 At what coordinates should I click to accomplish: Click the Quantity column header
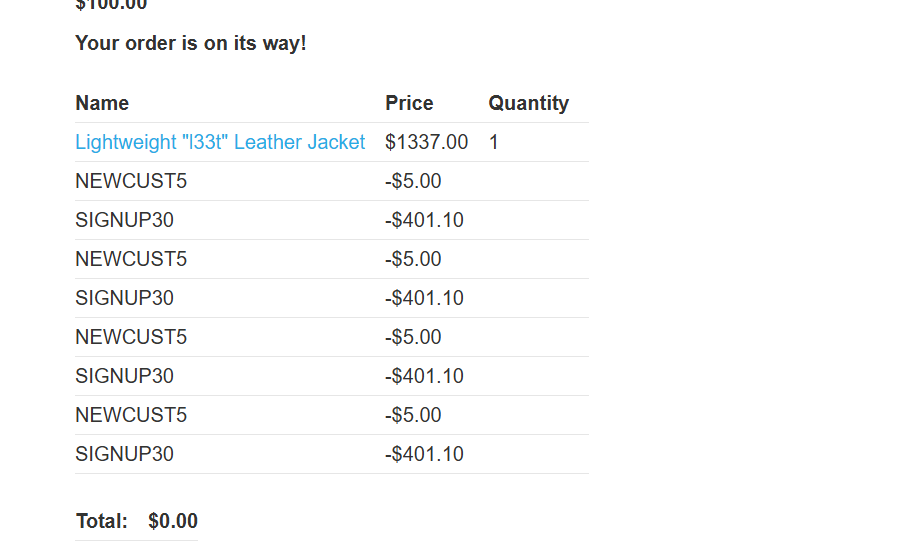pyautogui.click(x=528, y=103)
